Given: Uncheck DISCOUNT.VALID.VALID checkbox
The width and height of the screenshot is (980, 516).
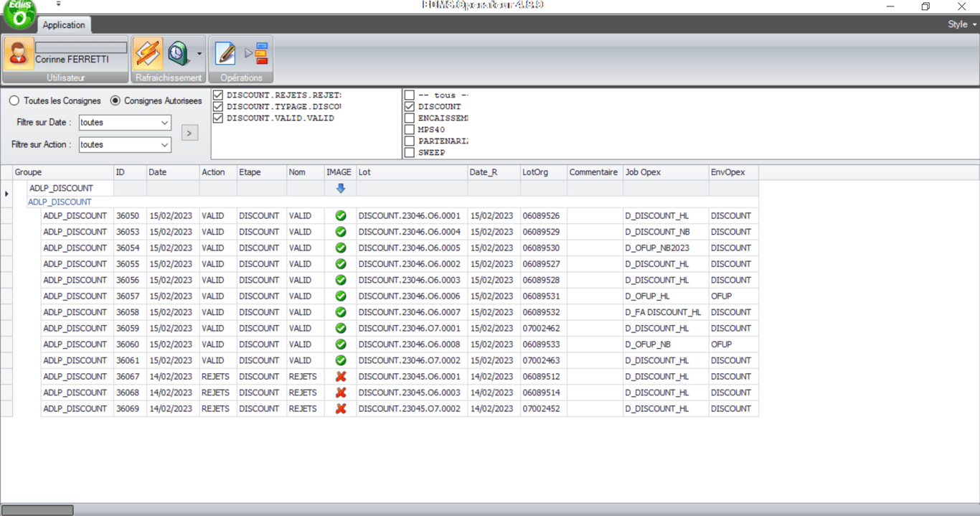Looking at the screenshot, I should (218, 118).
